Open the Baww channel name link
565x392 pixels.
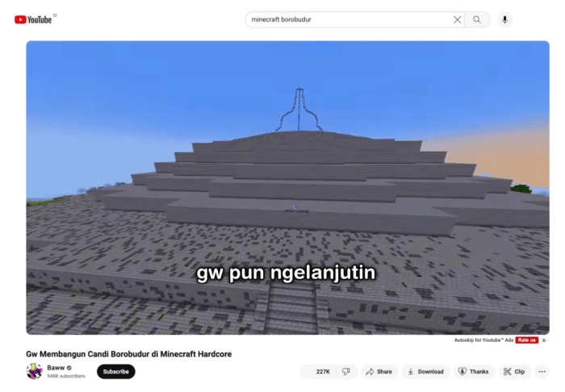(56, 368)
